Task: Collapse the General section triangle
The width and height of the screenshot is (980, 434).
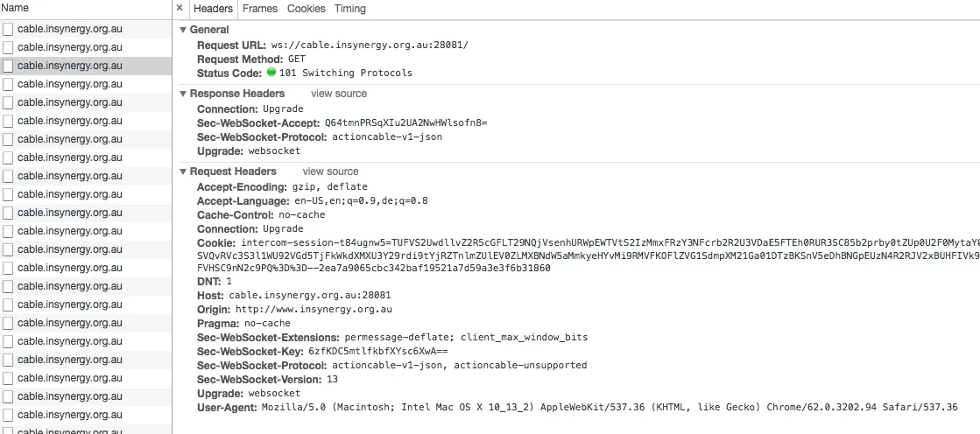Action: coord(183,30)
